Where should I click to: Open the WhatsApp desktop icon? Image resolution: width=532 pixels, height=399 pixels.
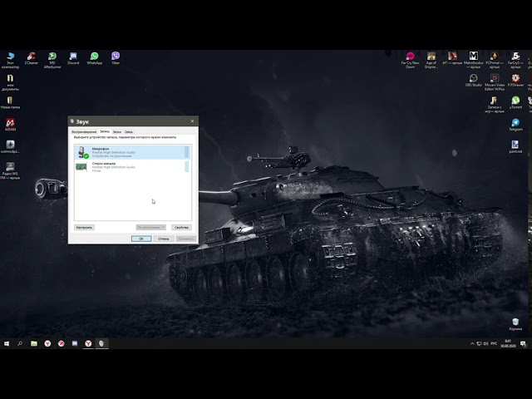94,58
